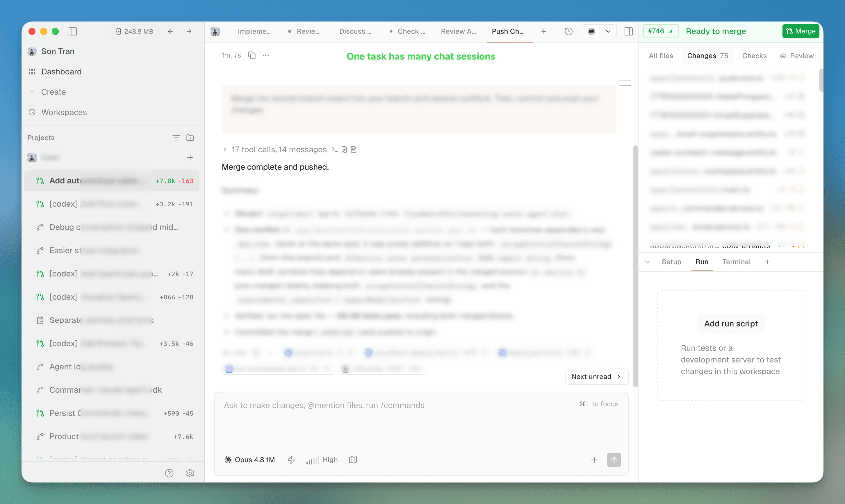Open the dropdown next to the app button
Image resolution: width=845 pixels, height=504 pixels.
(608, 31)
